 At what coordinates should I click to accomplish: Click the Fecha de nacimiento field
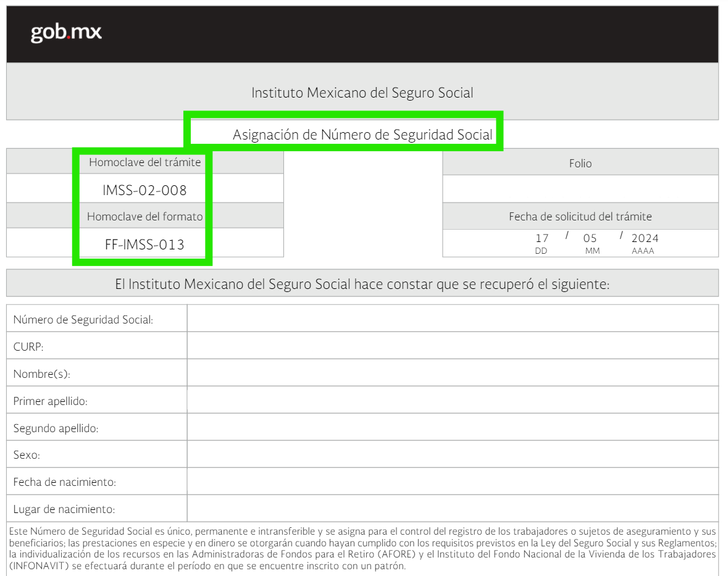tap(453, 482)
